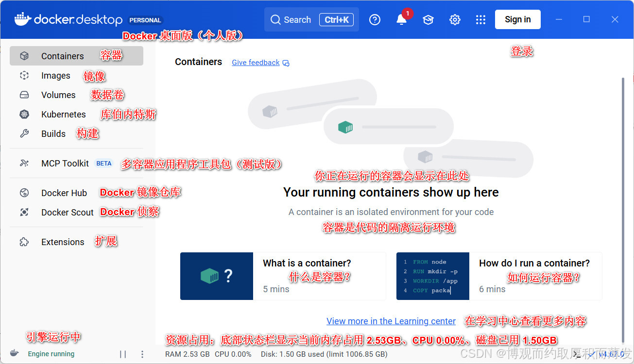Open the Learning Center graduation cap icon
The width and height of the screenshot is (634, 364).
click(428, 19)
